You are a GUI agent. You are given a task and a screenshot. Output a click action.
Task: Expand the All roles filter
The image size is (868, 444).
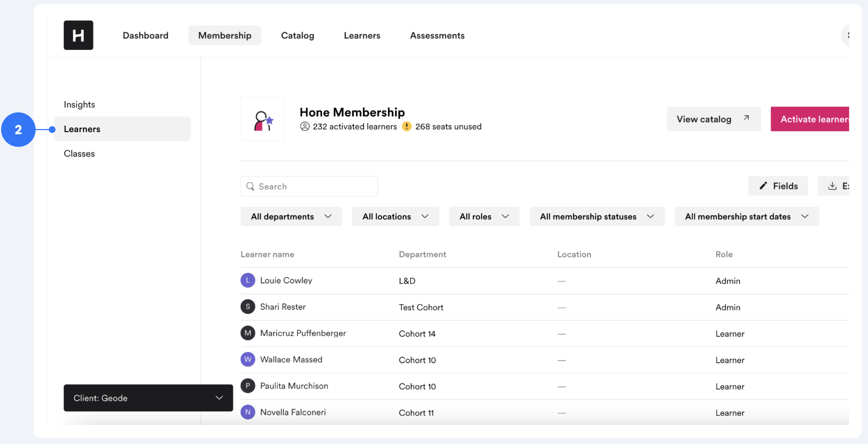pyautogui.click(x=484, y=216)
